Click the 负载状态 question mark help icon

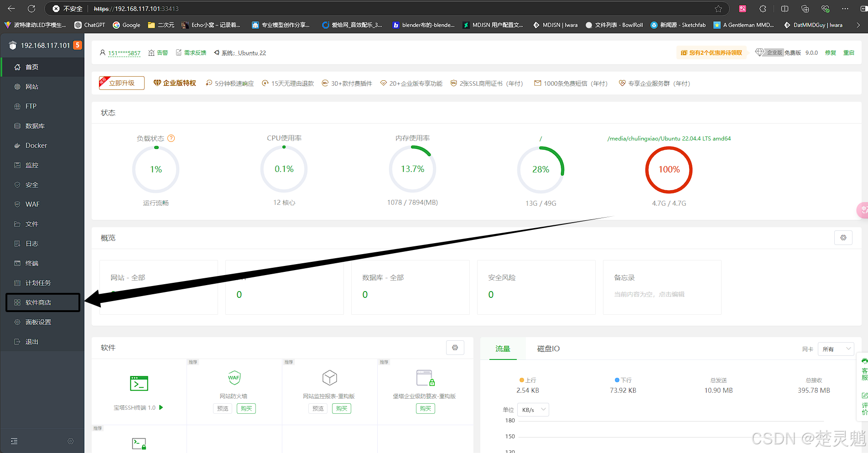171,138
